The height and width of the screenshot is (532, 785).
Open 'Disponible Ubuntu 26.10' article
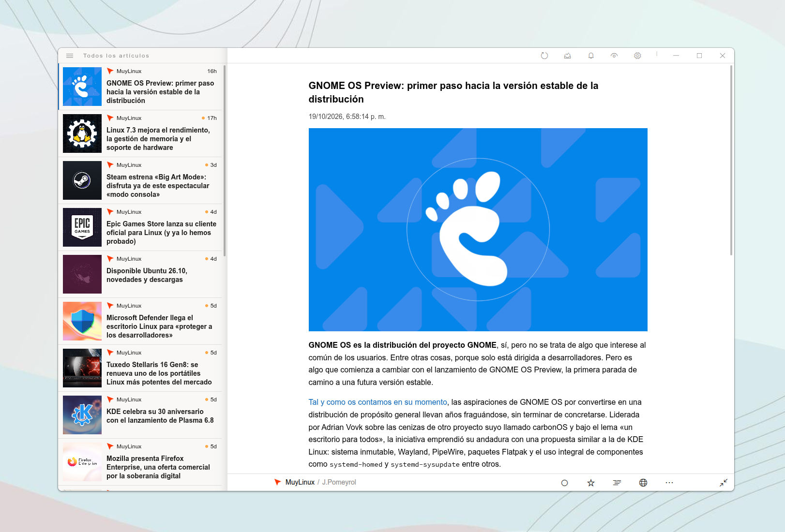[140, 274]
